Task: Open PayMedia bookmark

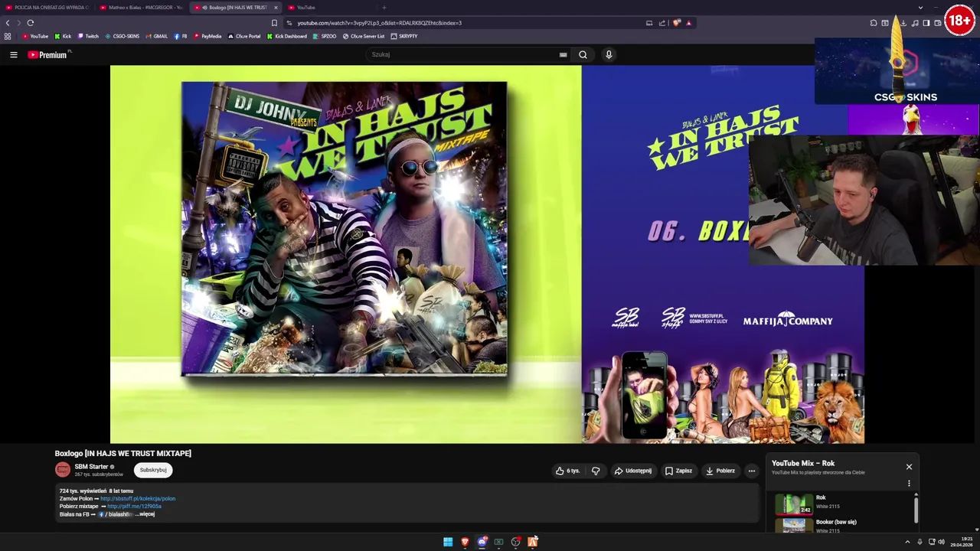Action: pos(207,36)
